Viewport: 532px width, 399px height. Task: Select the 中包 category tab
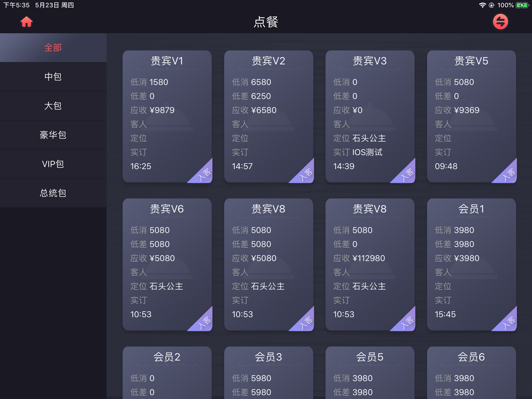[53, 77]
